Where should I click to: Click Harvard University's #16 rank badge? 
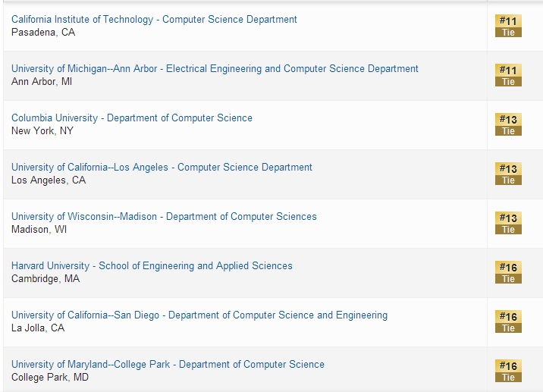pyautogui.click(x=508, y=272)
